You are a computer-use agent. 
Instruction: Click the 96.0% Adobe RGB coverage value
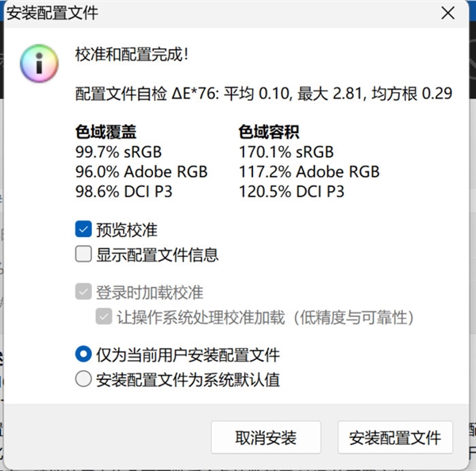click(141, 171)
